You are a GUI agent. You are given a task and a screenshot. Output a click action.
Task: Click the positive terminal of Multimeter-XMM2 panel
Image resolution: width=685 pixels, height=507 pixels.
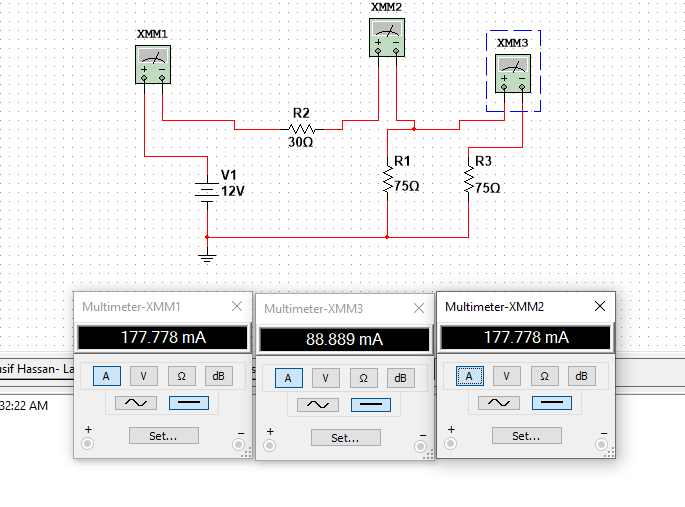click(x=451, y=444)
